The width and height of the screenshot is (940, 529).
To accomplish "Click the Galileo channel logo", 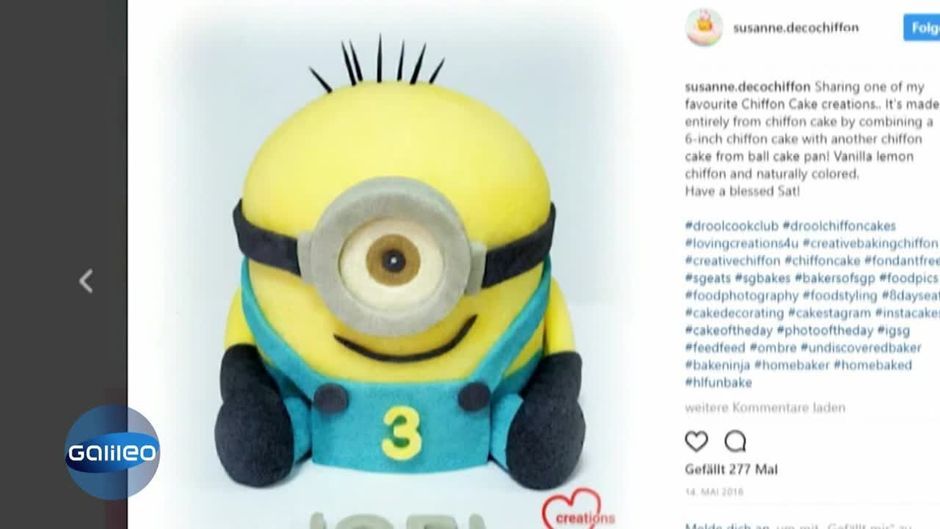I will coord(112,452).
